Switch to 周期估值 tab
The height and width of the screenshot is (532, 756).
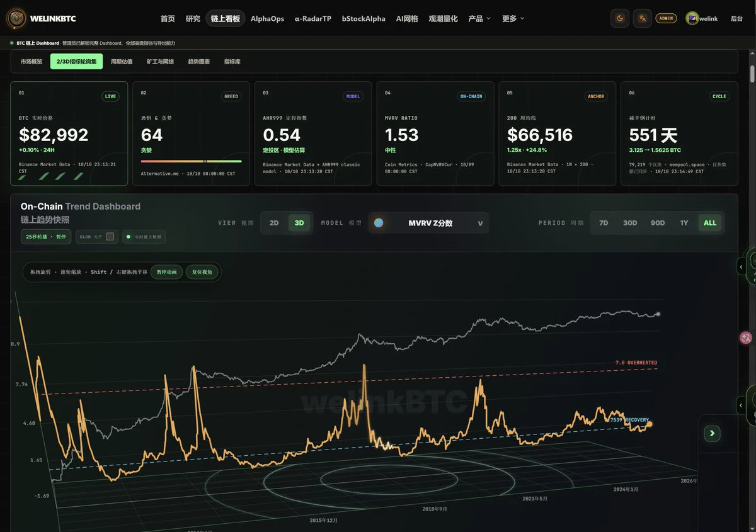point(122,62)
